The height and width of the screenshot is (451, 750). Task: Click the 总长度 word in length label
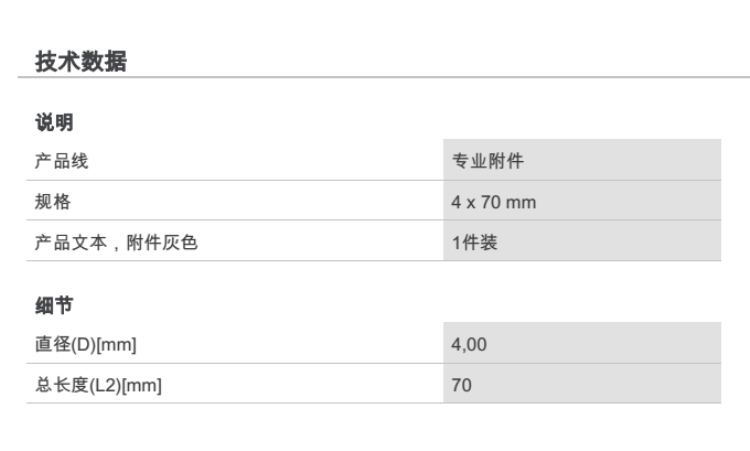tap(61, 385)
